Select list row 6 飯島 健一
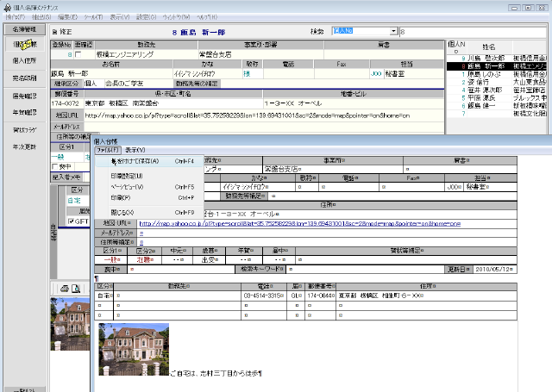Image resolution: width=552 pixels, height=392 pixels. click(x=497, y=105)
